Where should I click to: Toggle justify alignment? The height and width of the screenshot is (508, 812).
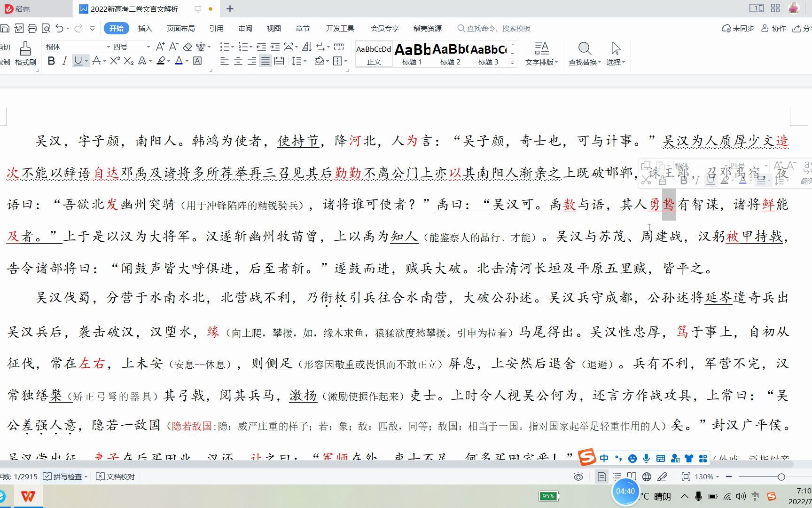tap(265, 61)
